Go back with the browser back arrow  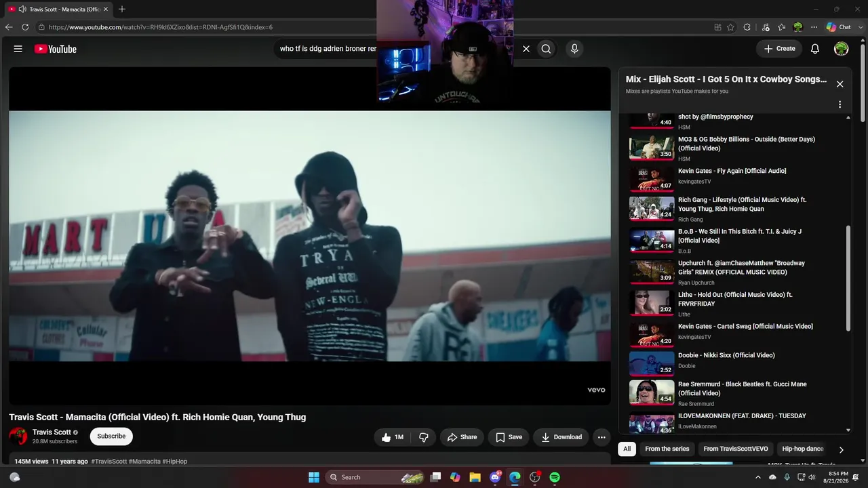(9, 27)
